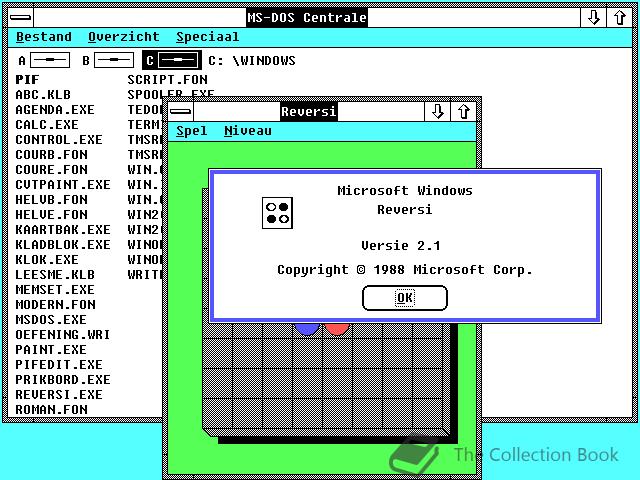The image size is (640, 480).
Task: Select KLADBLOK.EXE in file list
Action: coord(63,244)
